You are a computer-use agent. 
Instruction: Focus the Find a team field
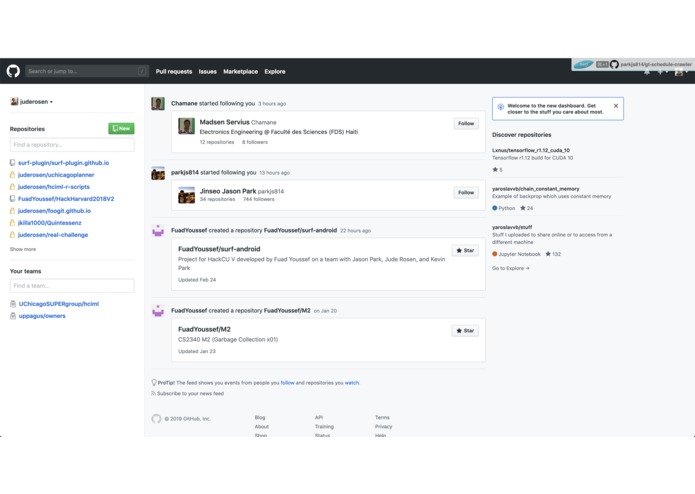[72, 285]
